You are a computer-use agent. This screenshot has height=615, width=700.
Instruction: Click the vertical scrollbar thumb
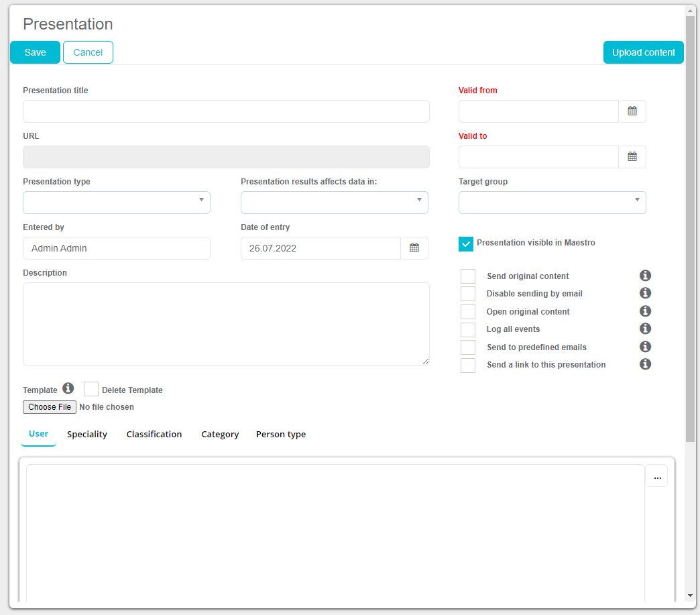point(690,228)
